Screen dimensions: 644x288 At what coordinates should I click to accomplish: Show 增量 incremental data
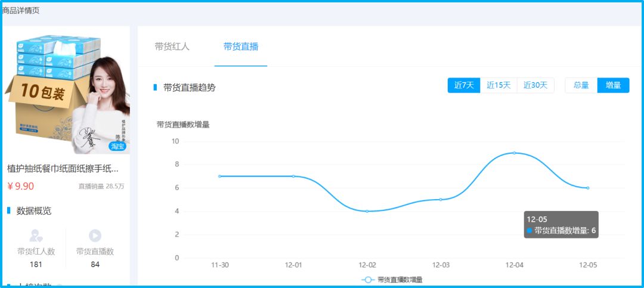613,85
